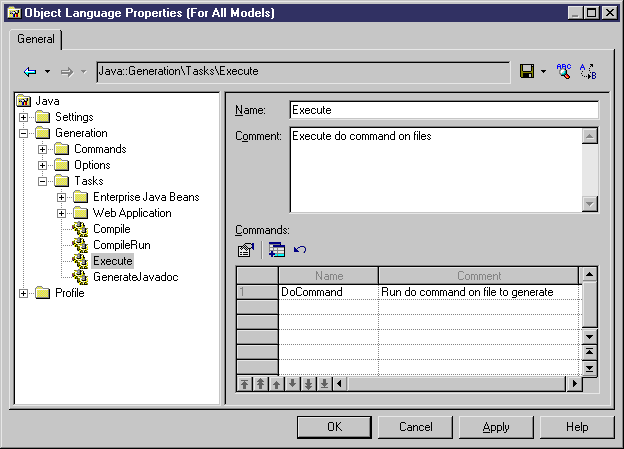This screenshot has height=449, width=624.
Task: Click the blue undo arrow in Commands toolbar
Action: pyautogui.click(x=300, y=250)
